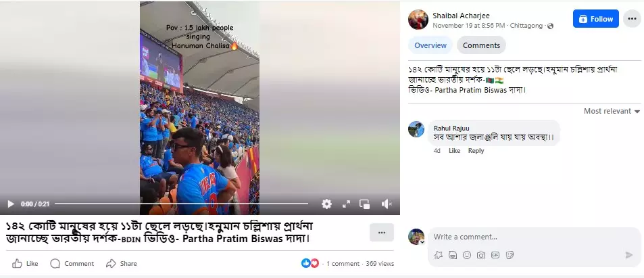Open post options three-dot menu
This screenshot has height=278, width=644.
point(632,19)
